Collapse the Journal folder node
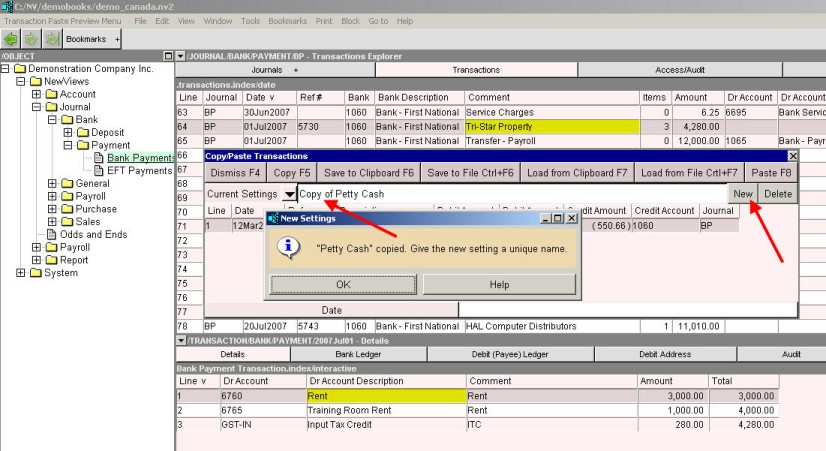 pyautogui.click(x=37, y=107)
